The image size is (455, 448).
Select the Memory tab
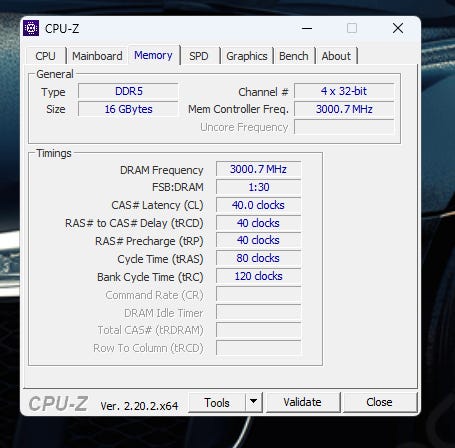153,55
